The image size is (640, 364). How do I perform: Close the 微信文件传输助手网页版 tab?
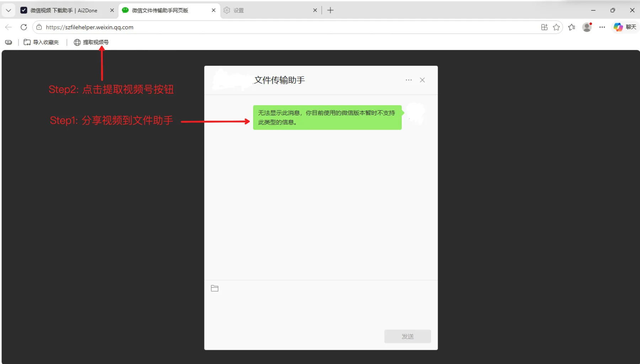213,10
